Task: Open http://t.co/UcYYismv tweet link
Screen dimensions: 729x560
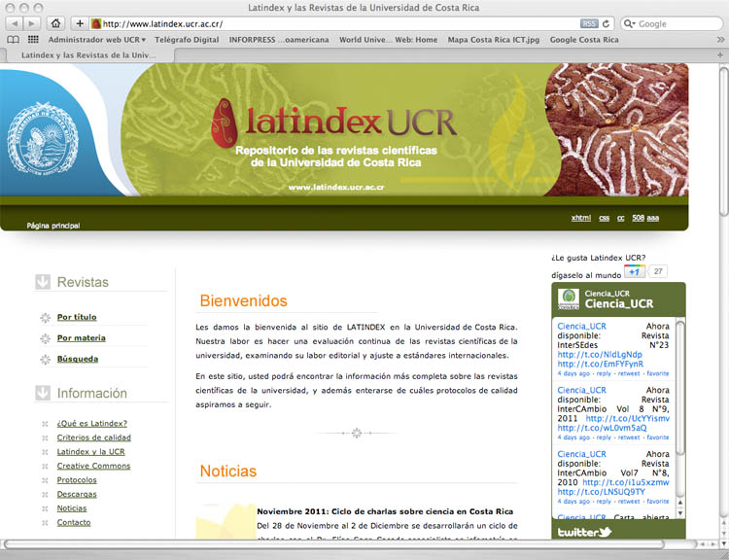Action: (x=628, y=419)
